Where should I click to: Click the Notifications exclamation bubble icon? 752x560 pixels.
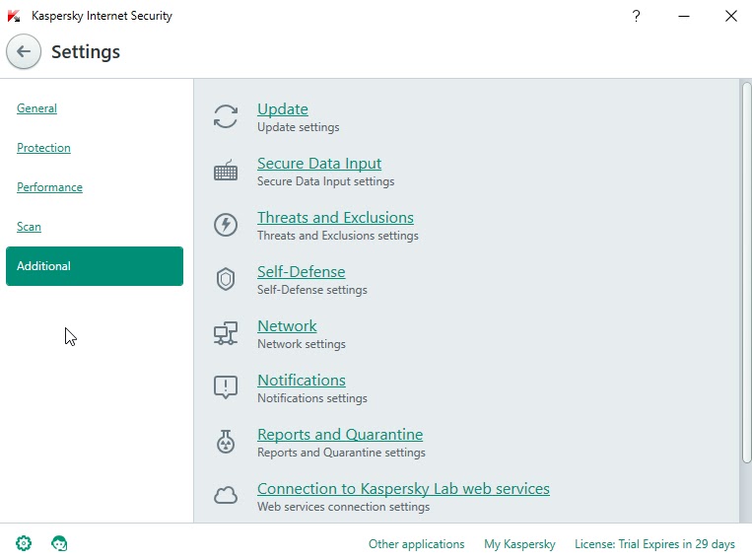pyautogui.click(x=226, y=387)
